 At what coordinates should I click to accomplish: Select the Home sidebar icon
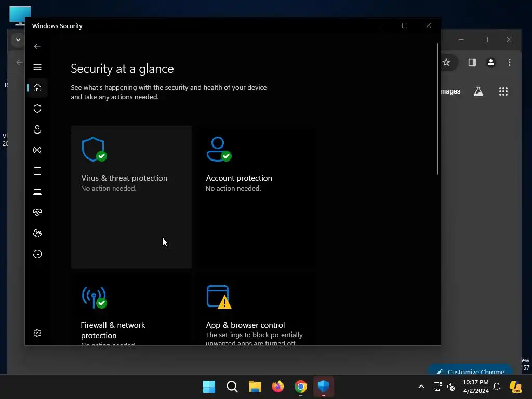(x=37, y=88)
